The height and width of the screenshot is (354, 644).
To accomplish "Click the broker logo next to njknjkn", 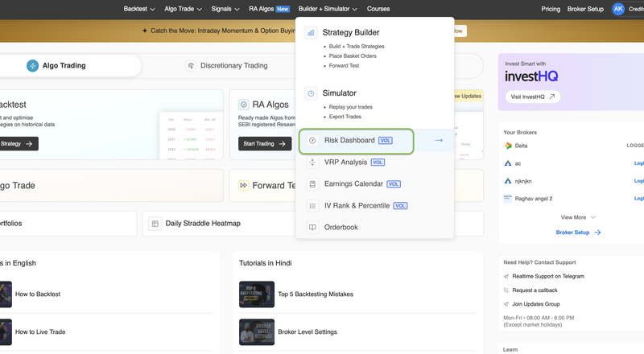I will click(508, 181).
